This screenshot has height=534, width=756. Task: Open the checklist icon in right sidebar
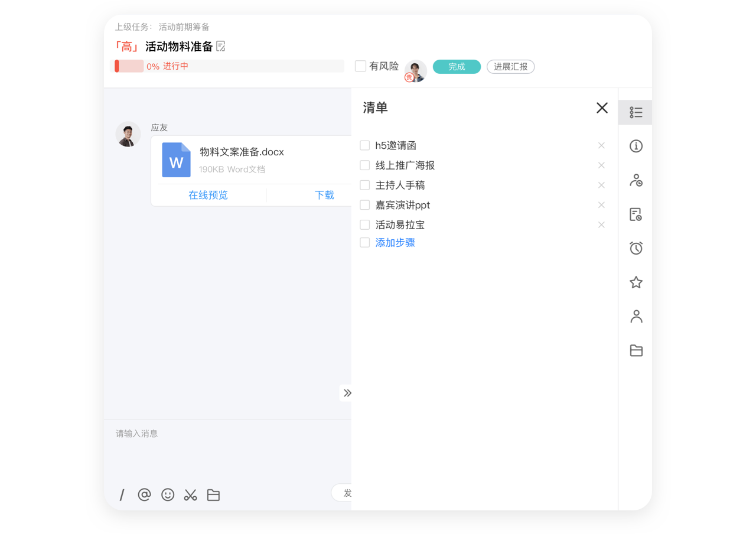click(636, 112)
